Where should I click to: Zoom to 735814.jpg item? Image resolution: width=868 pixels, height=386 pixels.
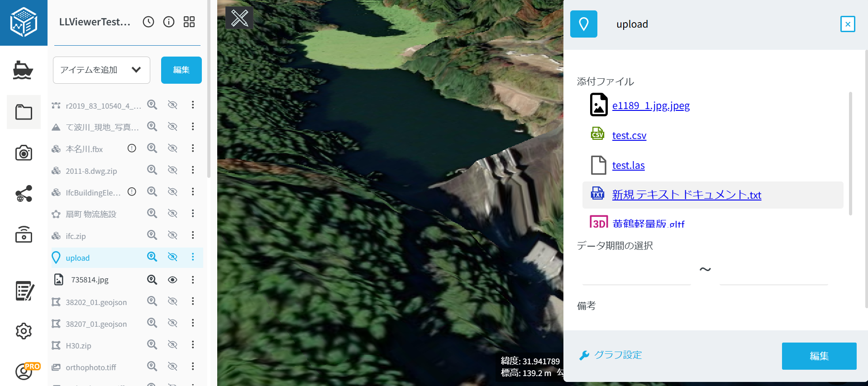point(152,280)
